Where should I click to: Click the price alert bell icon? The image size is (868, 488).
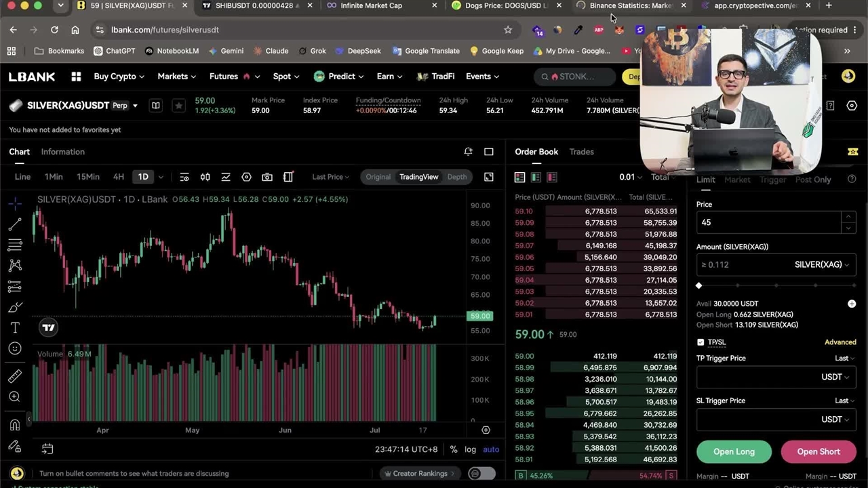point(468,152)
